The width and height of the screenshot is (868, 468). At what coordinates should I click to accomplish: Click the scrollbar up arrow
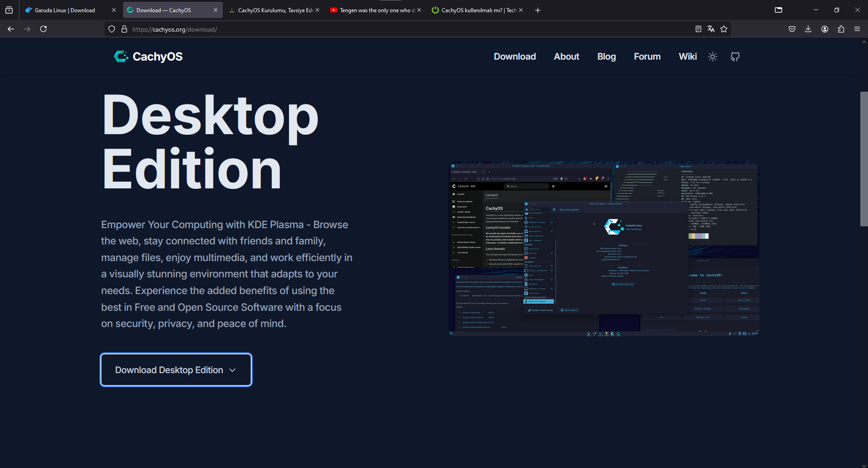click(864, 42)
